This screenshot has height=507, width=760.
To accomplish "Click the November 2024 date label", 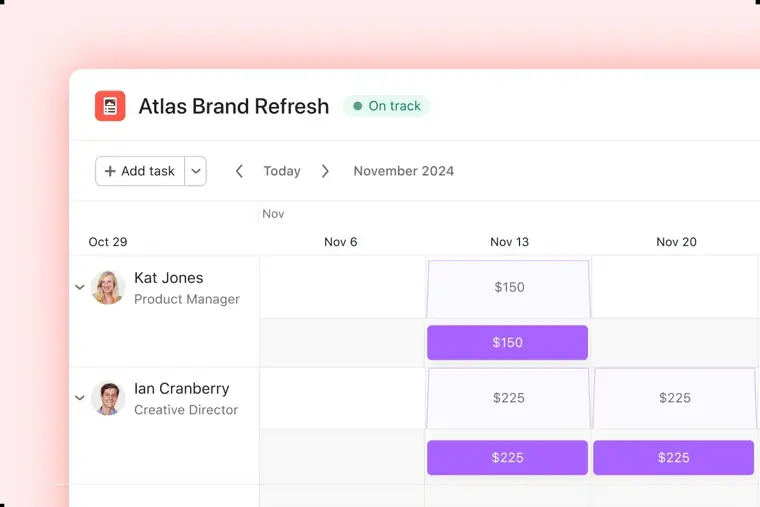I will tap(404, 171).
